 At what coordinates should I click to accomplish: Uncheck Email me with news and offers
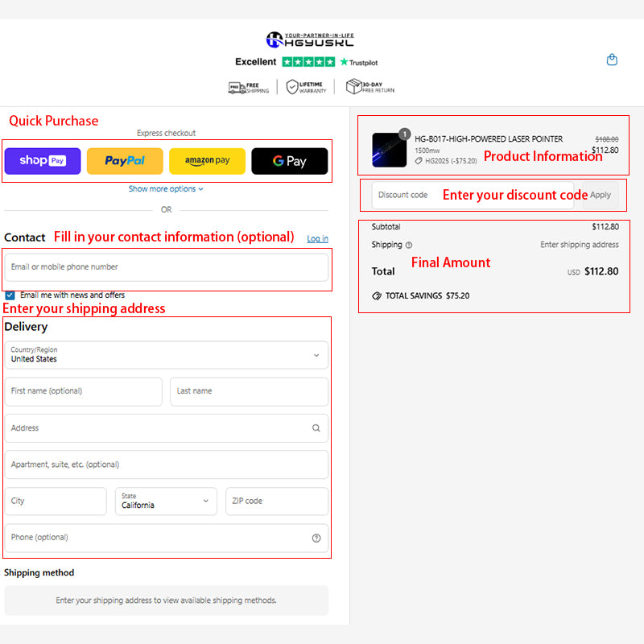pyautogui.click(x=10, y=295)
